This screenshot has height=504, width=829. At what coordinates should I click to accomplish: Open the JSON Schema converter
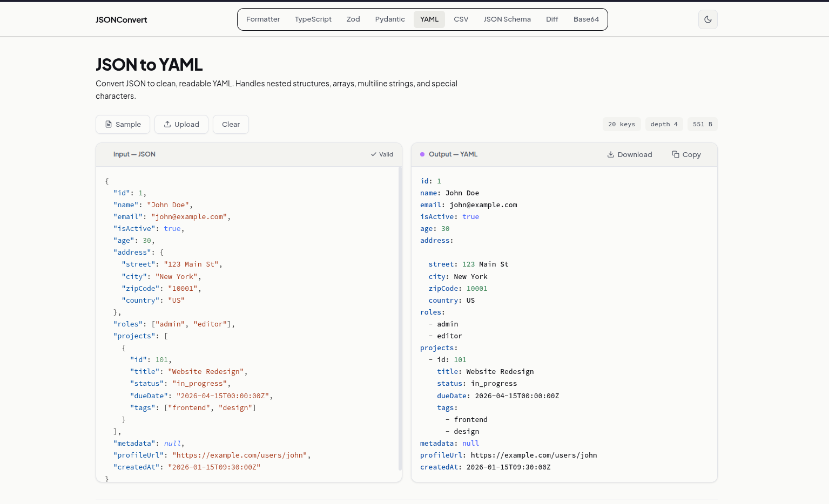click(507, 19)
